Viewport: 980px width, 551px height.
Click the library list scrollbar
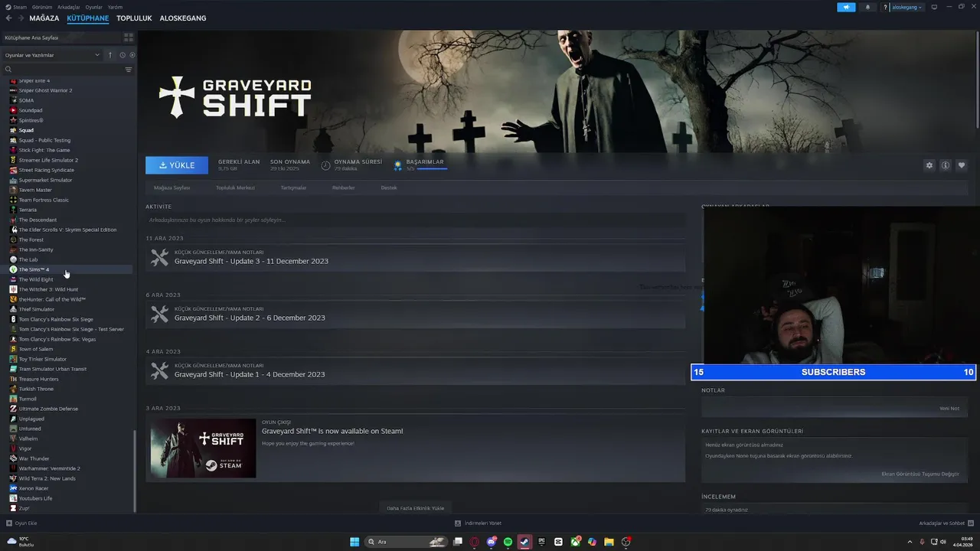(135, 470)
